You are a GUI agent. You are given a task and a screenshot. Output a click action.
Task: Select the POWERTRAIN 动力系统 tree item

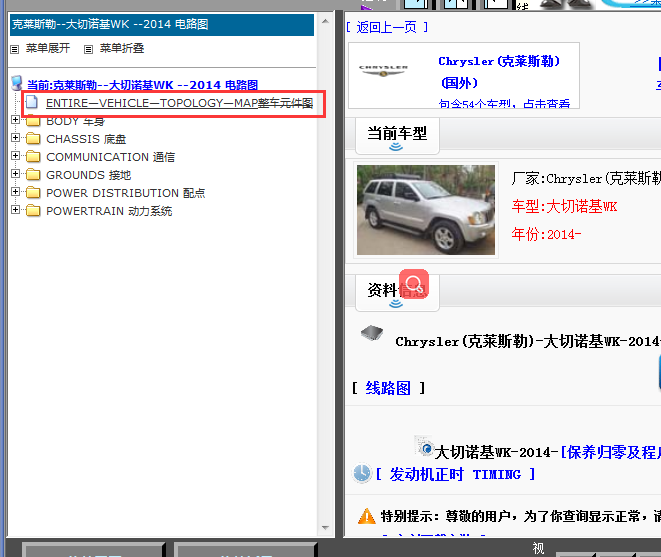click(x=109, y=211)
